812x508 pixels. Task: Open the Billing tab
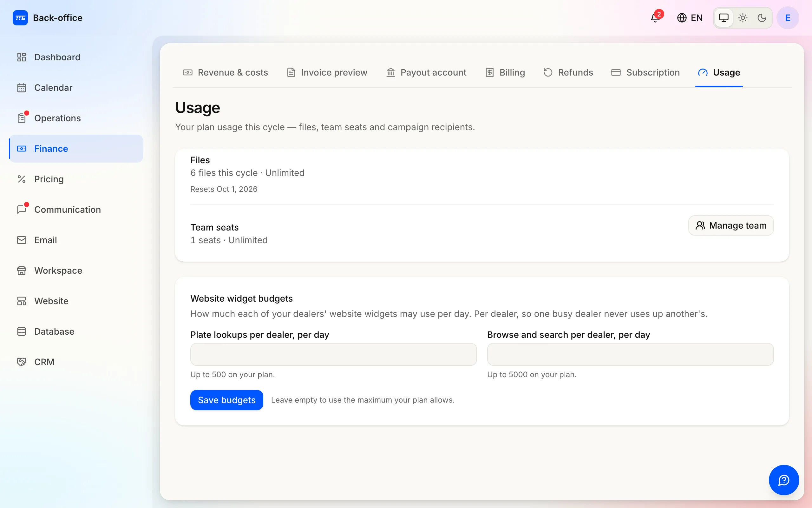click(505, 73)
